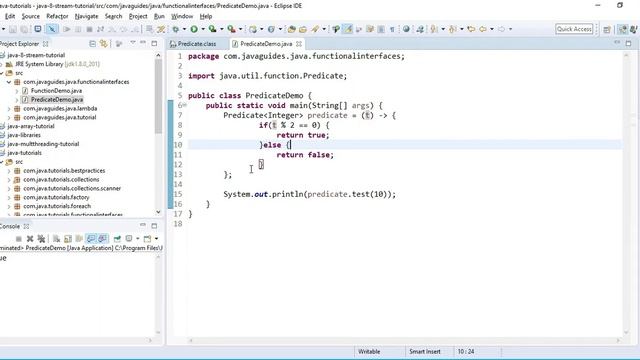Click the Open Web Browser globe icon

tap(406, 29)
